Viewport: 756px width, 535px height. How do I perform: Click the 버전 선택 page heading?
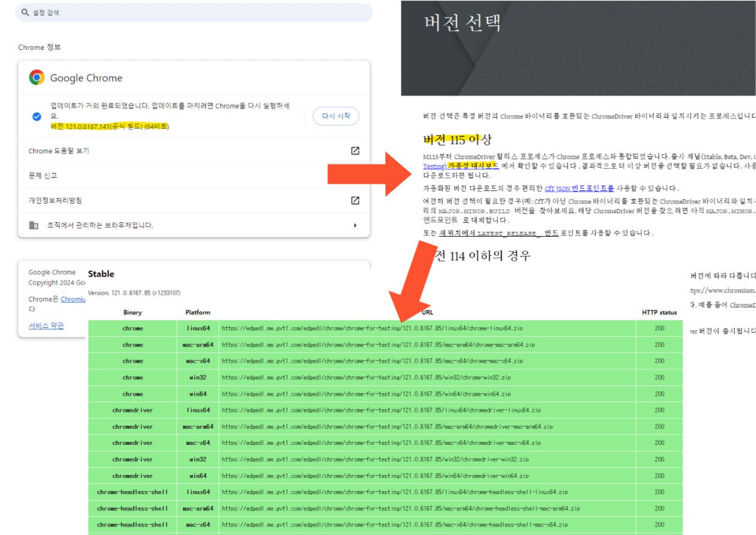(463, 23)
